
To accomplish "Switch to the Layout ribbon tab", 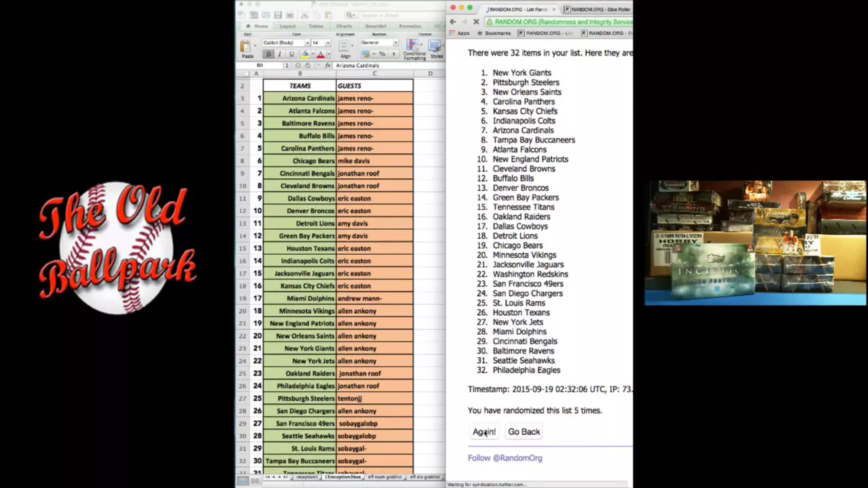I will click(288, 26).
